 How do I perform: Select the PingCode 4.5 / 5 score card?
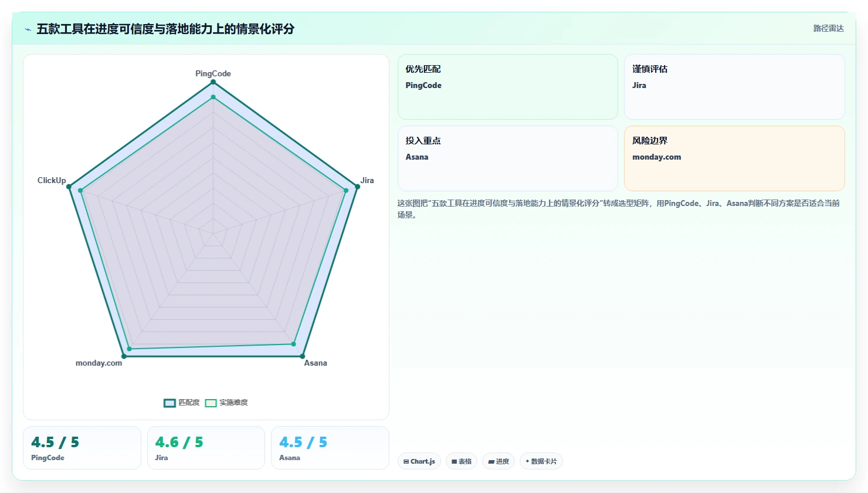(82, 448)
